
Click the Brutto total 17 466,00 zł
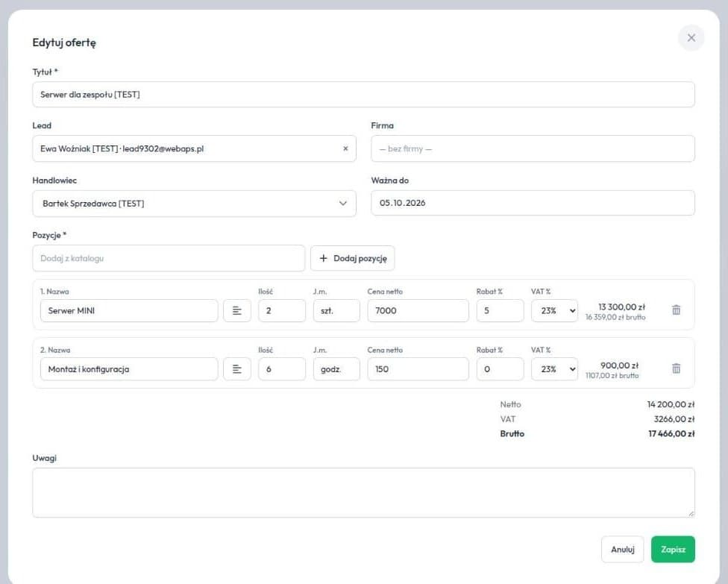pyautogui.click(x=671, y=433)
